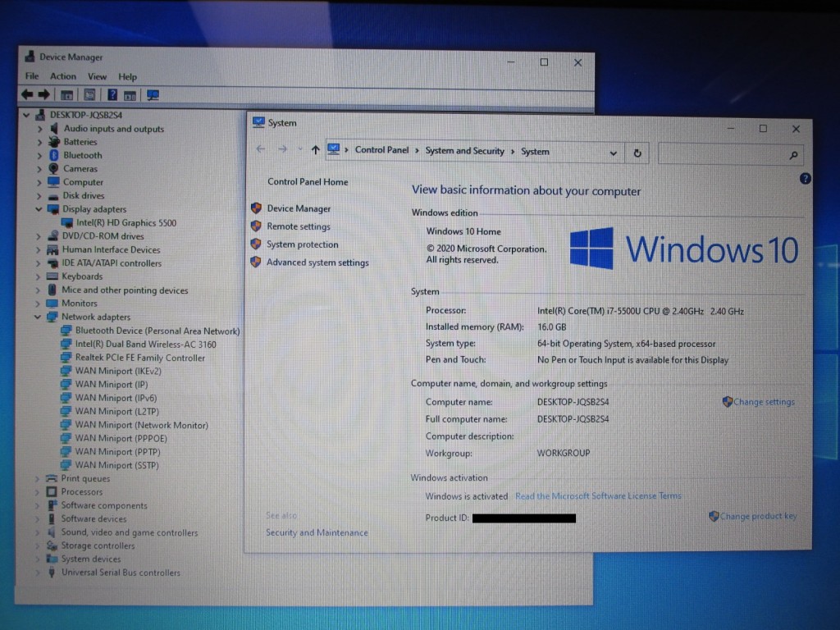Image resolution: width=840 pixels, height=630 pixels.
Task: Click the keyboard icon beside Keyboards
Action: coord(52,276)
